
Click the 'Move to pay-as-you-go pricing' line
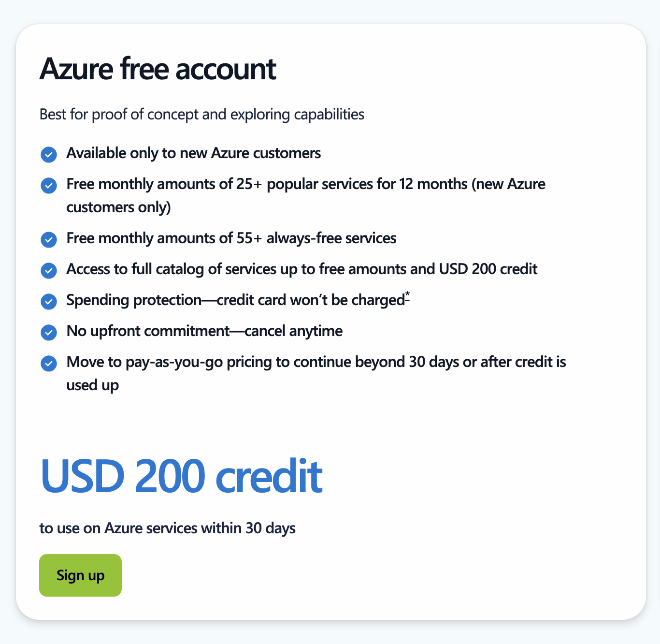coord(316,373)
